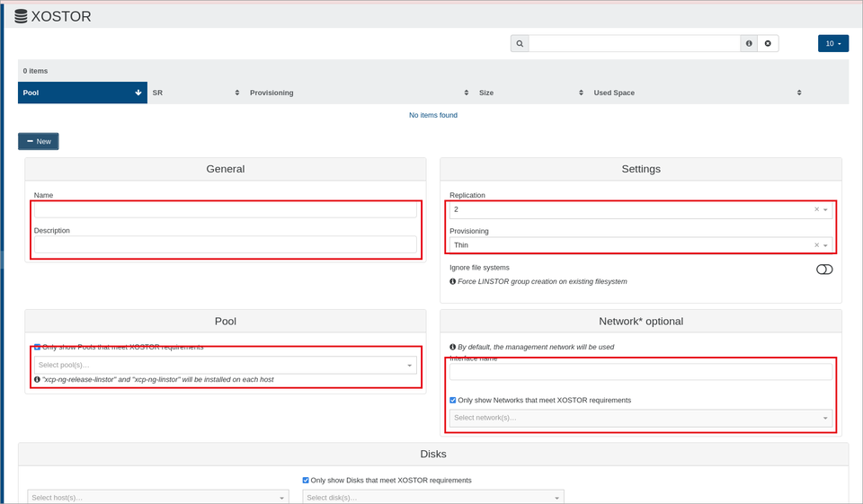This screenshot has height=504, width=863.
Task: Click the Name input field
Action: [225, 210]
